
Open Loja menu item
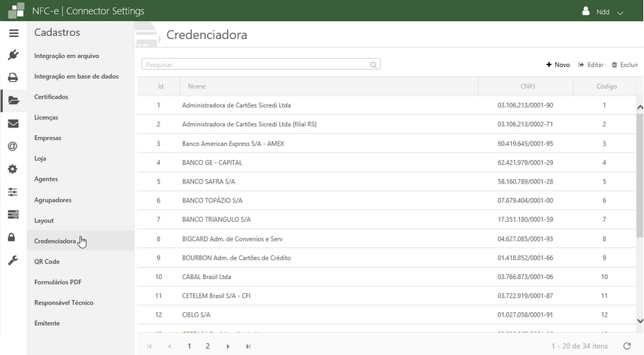pyautogui.click(x=40, y=159)
